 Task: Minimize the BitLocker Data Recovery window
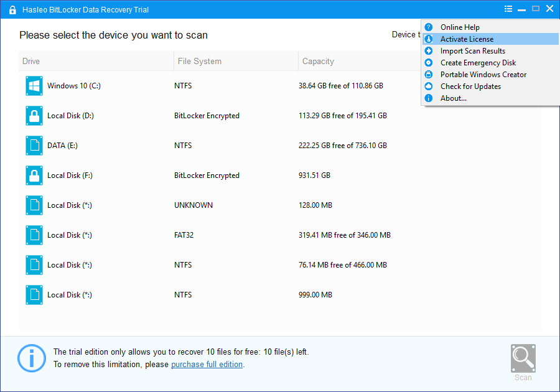522,9
